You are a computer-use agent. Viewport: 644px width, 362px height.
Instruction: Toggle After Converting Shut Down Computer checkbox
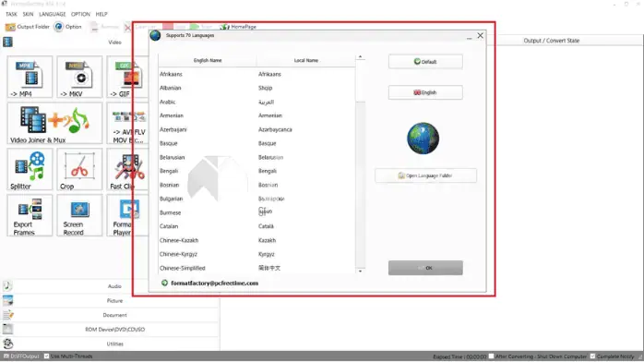(x=491, y=356)
